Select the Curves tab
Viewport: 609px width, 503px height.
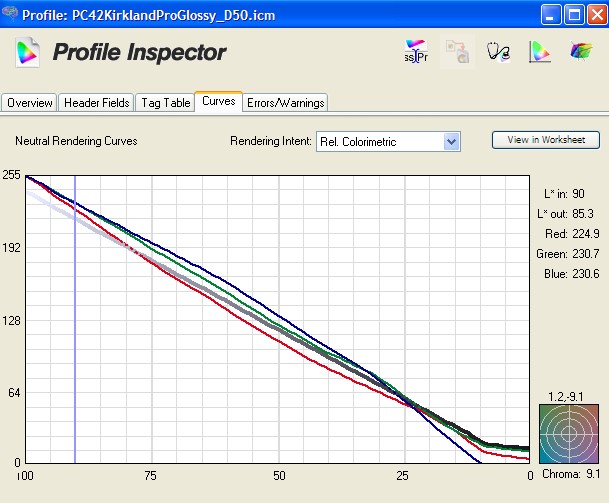coord(218,101)
